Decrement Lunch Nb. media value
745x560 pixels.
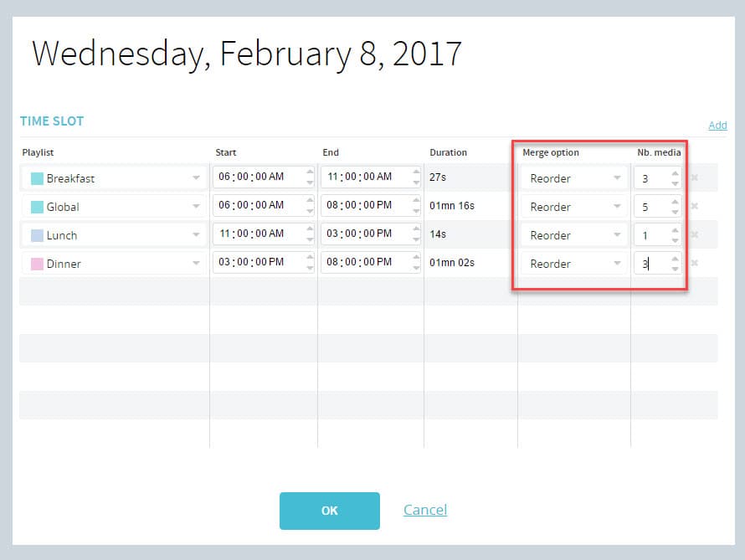676,241
